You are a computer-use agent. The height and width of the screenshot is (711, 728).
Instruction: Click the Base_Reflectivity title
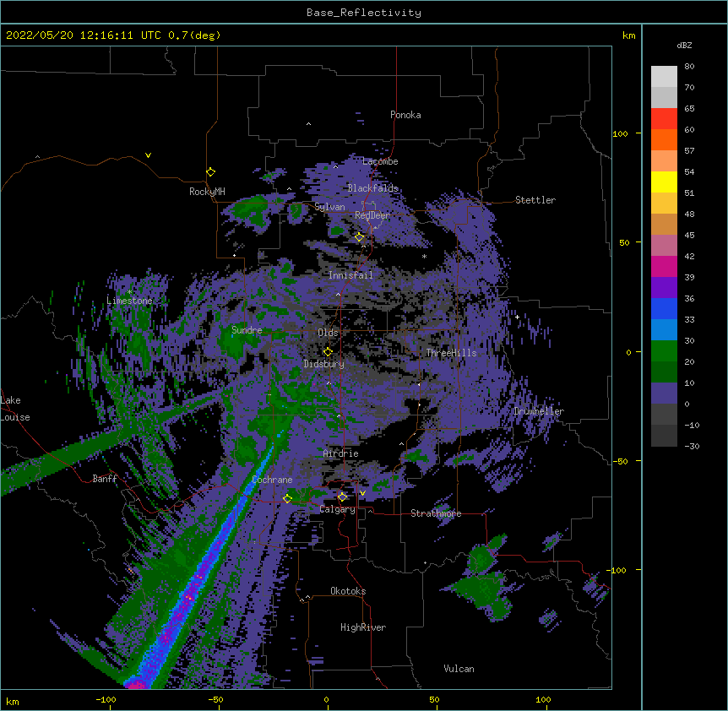[x=364, y=13]
